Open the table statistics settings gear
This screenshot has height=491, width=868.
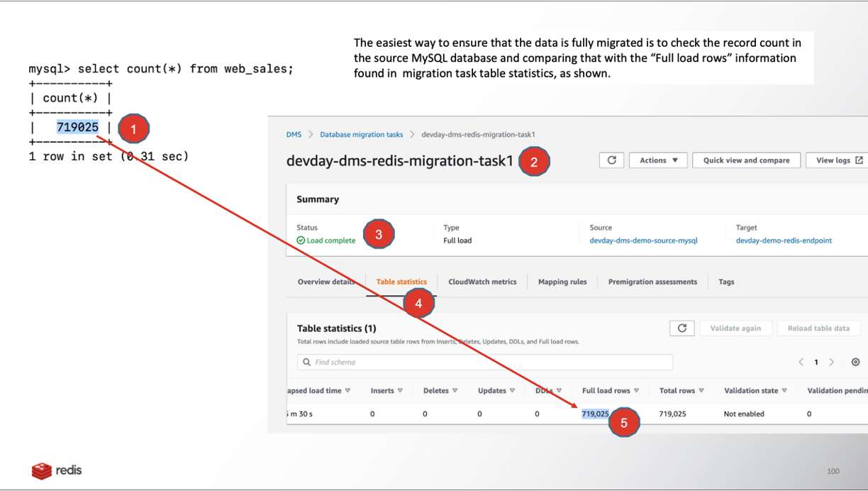coord(855,362)
